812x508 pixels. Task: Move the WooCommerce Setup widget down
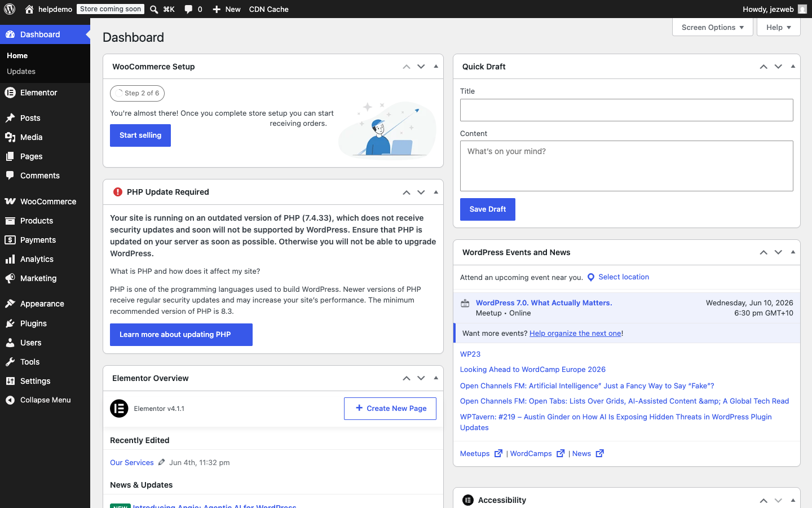(421, 67)
